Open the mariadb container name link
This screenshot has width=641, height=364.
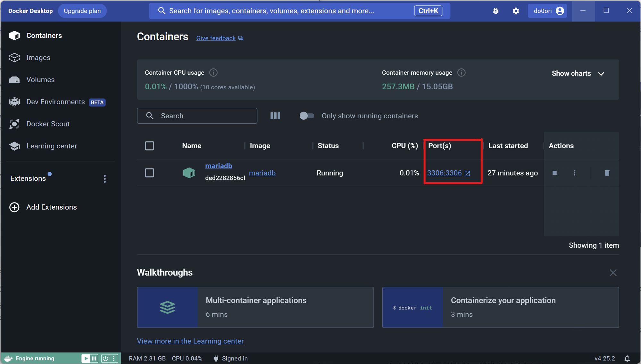pos(219,166)
